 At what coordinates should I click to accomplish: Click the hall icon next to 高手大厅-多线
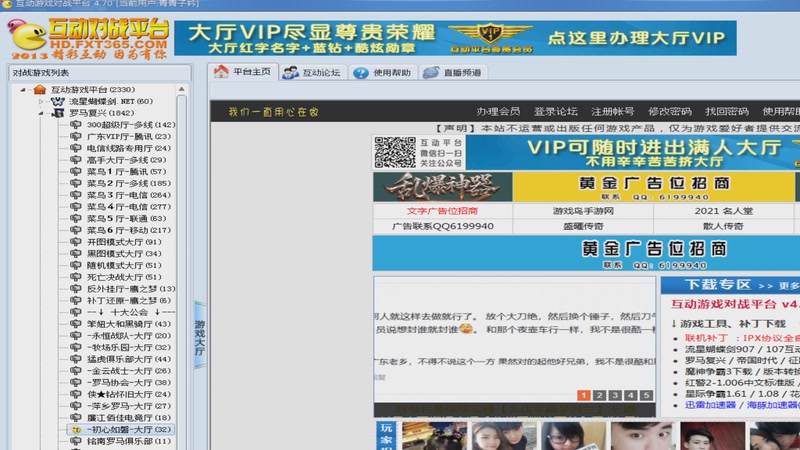(76, 160)
